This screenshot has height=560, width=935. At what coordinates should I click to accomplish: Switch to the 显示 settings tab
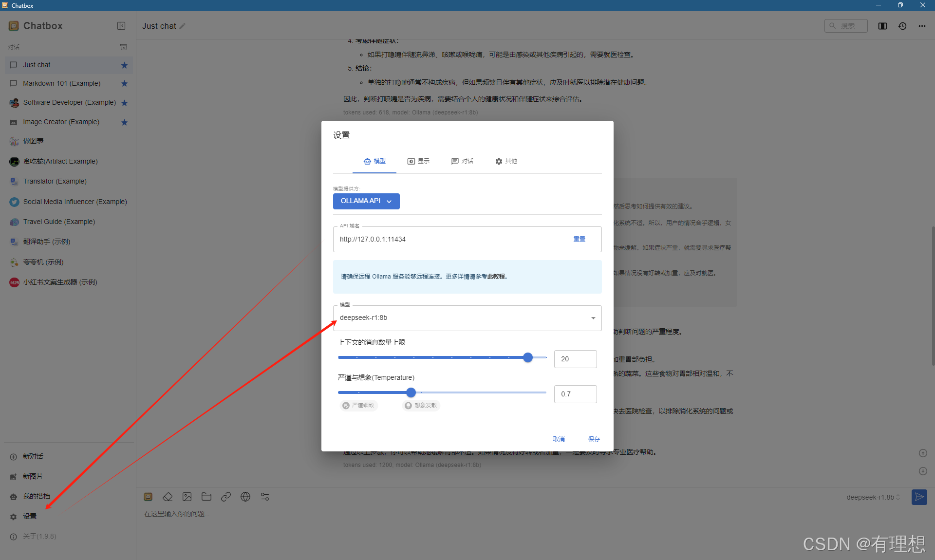tap(418, 161)
